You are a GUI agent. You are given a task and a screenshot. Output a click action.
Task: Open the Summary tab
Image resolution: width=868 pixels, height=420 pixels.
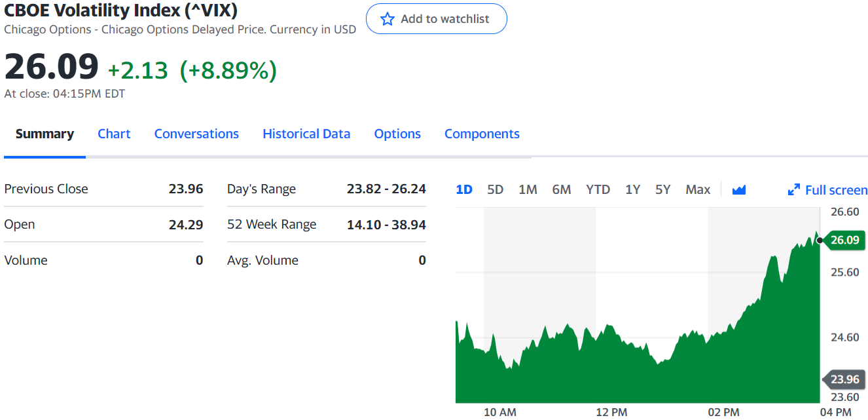(45, 134)
